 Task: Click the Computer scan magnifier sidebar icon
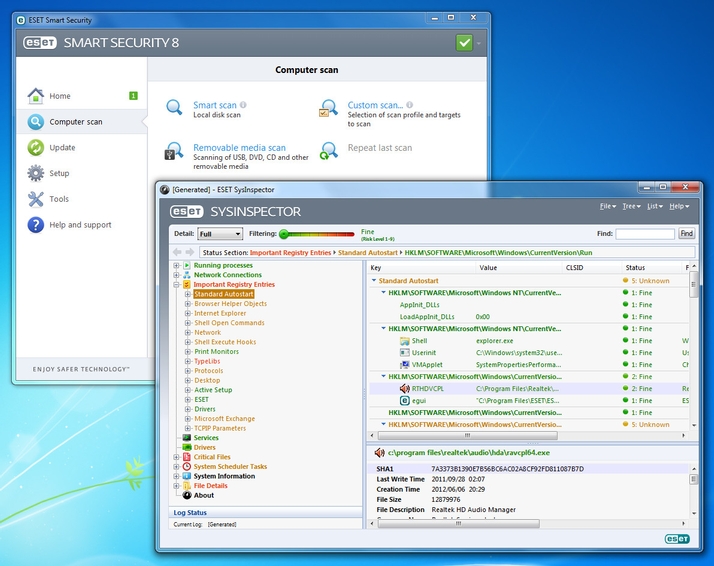coord(36,122)
